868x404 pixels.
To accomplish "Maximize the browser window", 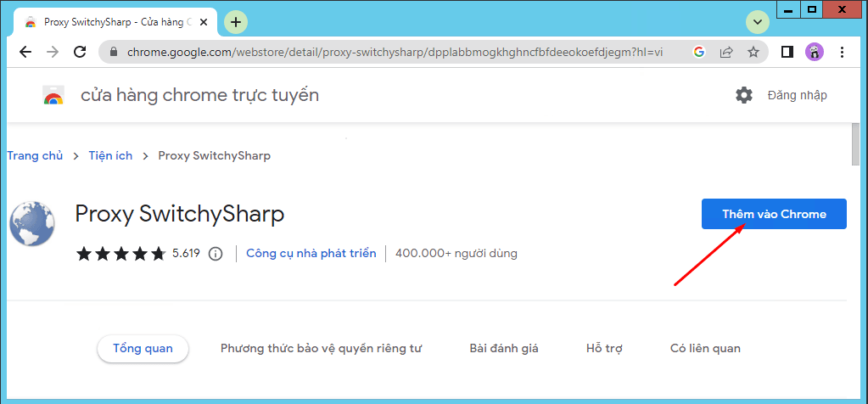I will [x=812, y=8].
